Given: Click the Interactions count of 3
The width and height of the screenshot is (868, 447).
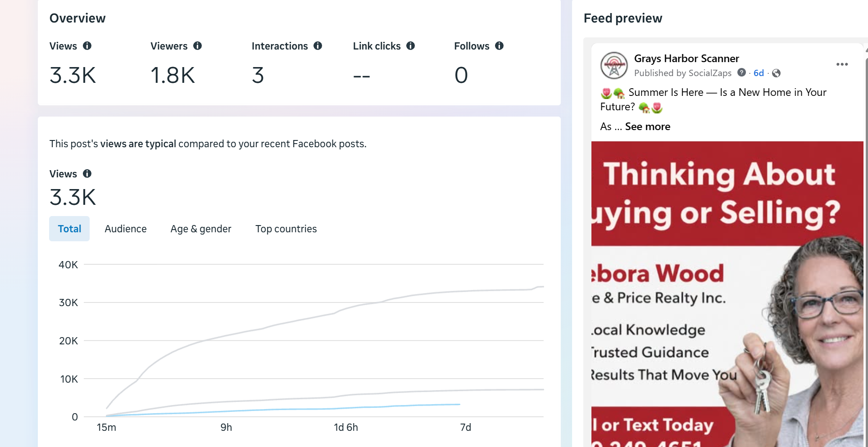Looking at the screenshot, I should pos(258,75).
